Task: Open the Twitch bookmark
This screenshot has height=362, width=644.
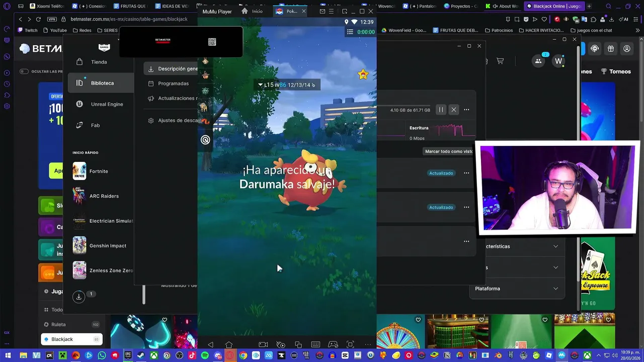Action: (x=27, y=30)
